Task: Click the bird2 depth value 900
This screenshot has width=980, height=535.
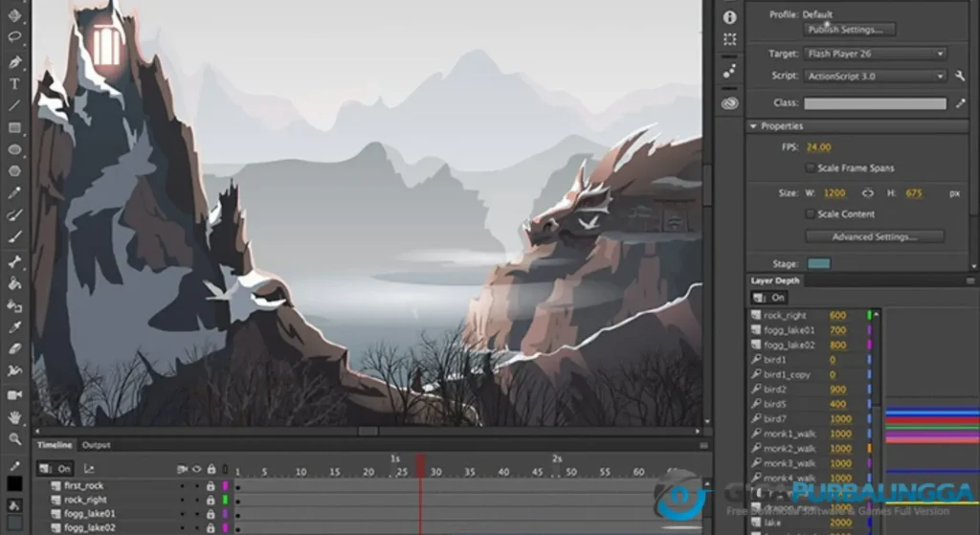Action: point(837,390)
